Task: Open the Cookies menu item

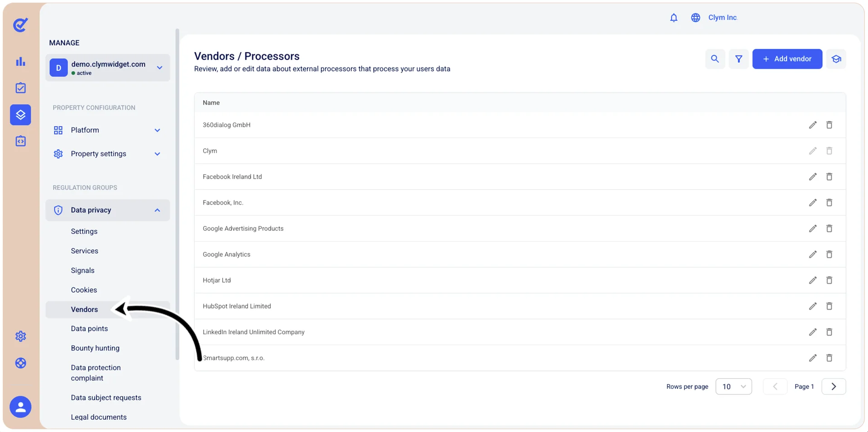Action: [x=84, y=290]
